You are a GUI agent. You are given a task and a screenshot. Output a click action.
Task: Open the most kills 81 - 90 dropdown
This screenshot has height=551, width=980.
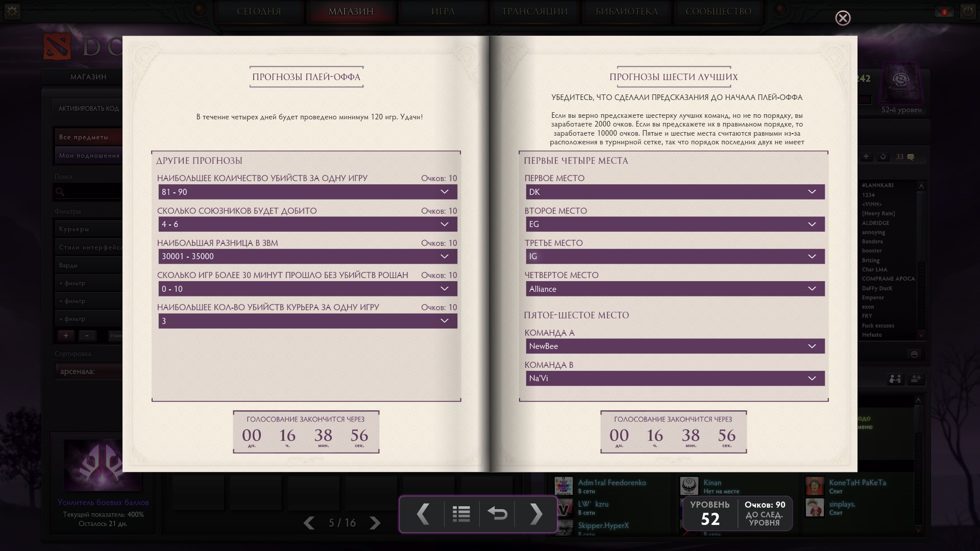(307, 192)
